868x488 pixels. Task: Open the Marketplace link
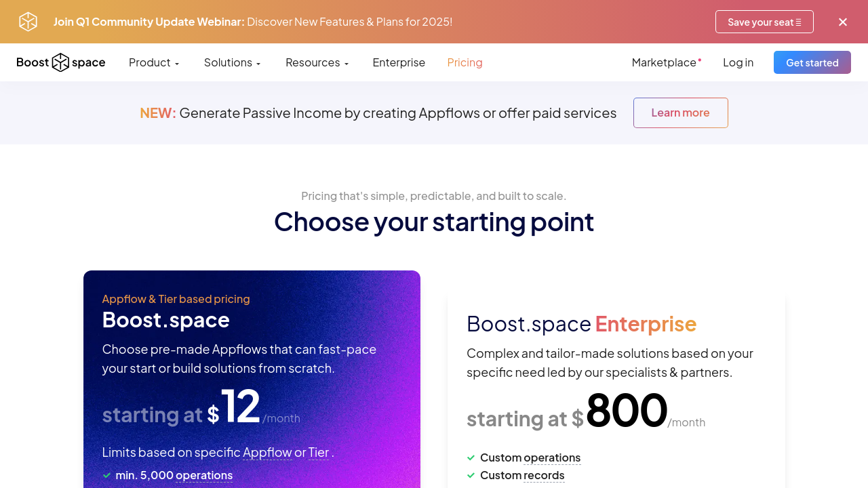664,62
